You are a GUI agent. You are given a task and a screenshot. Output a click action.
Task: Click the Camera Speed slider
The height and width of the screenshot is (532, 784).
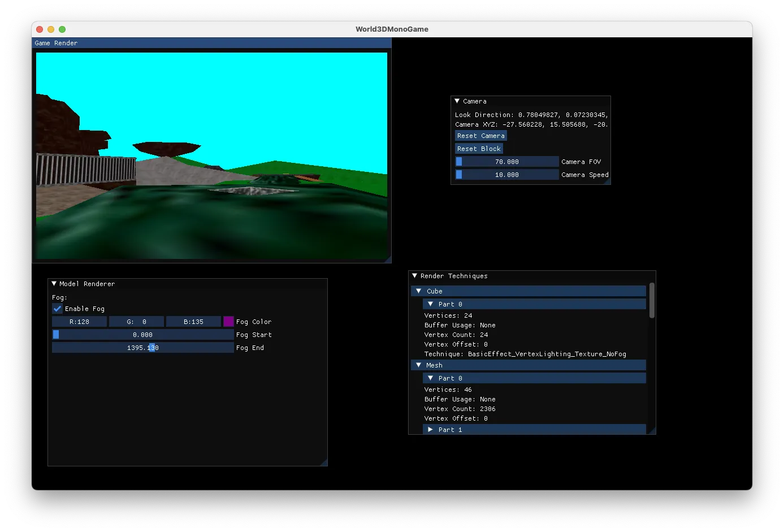click(507, 175)
